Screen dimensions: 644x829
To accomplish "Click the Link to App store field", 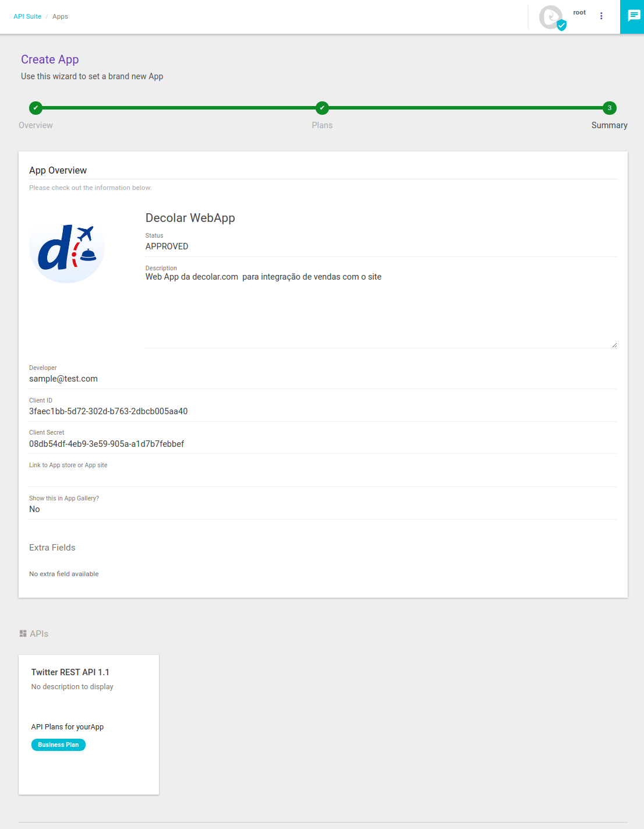I will (x=233, y=475).
